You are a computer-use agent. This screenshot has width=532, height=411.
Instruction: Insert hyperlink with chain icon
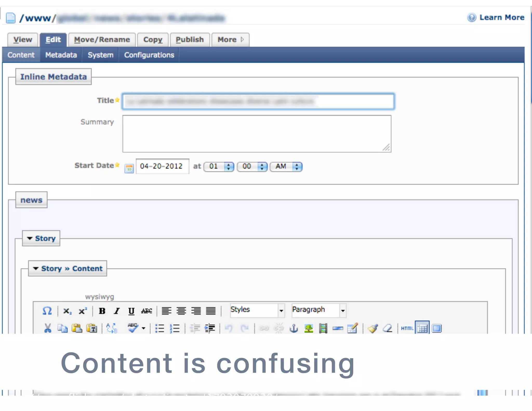[x=264, y=328]
